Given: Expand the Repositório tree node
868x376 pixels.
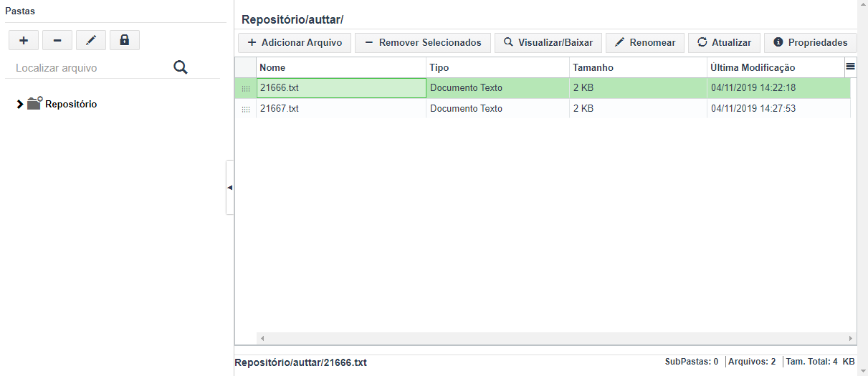Looking at the screenshot, I should 19,104.
